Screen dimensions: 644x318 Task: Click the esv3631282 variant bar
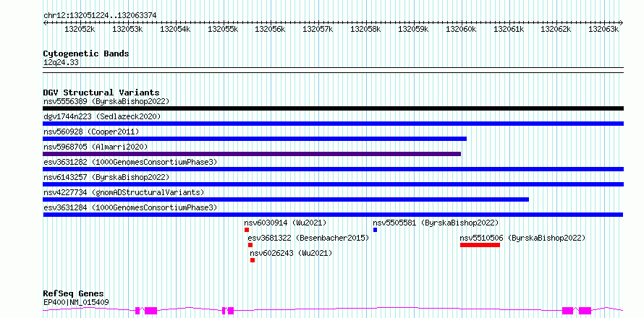click(x=333, y=169)
